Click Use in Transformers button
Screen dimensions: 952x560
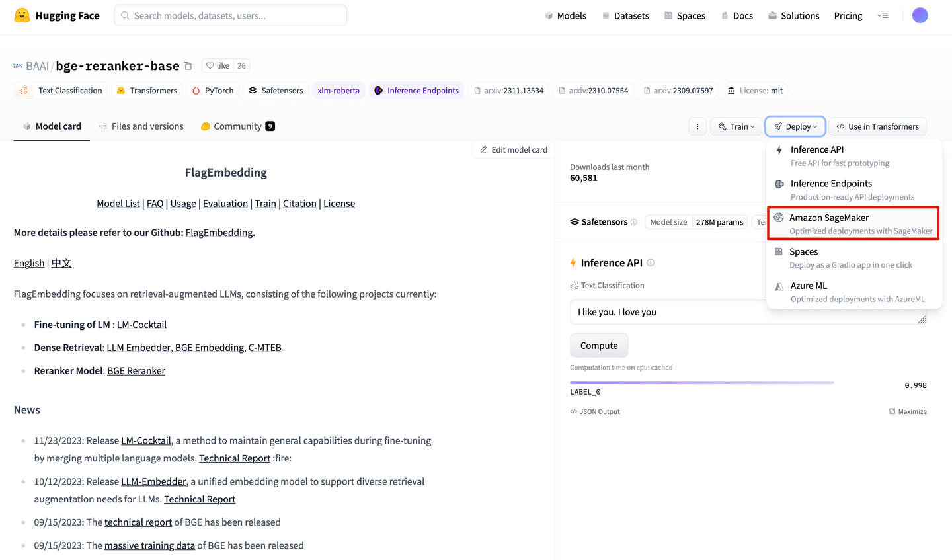point(877,126)
